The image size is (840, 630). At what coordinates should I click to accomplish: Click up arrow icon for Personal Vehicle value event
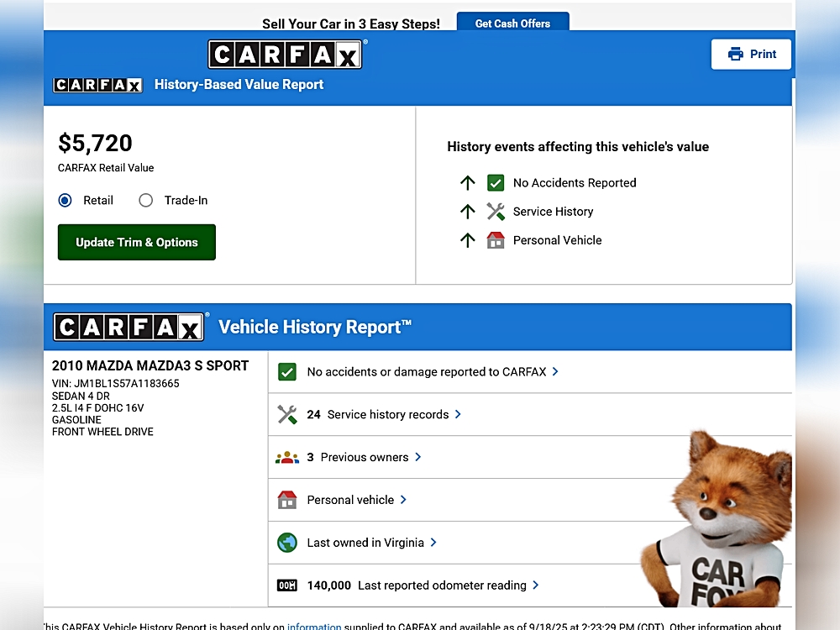pos(468,240)
